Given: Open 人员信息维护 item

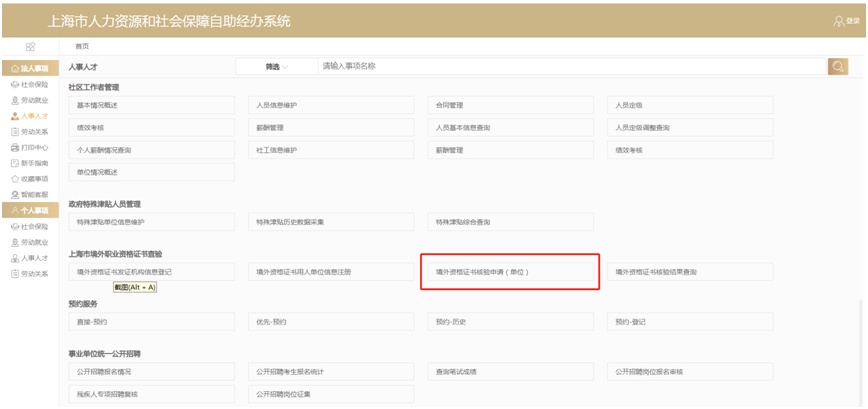Looking at the screenshot, I should tap(331, 105).
